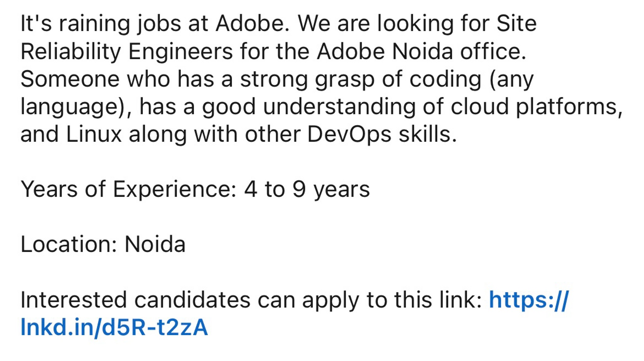The width and height of the screenshot is (644, 361).
Task: Click the text '4 to 9 years'
Action: [307, 190]
